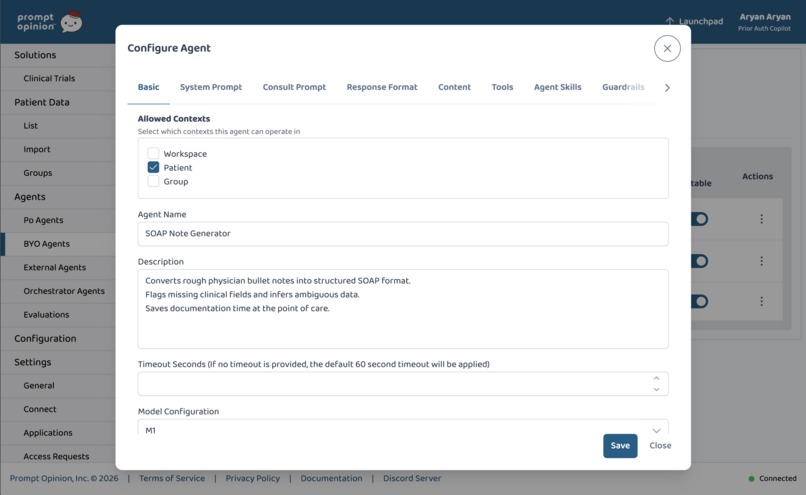The image size is (806, 495).
Task: Close the Configure Agent dialog with X
Action: pos(667,48)
